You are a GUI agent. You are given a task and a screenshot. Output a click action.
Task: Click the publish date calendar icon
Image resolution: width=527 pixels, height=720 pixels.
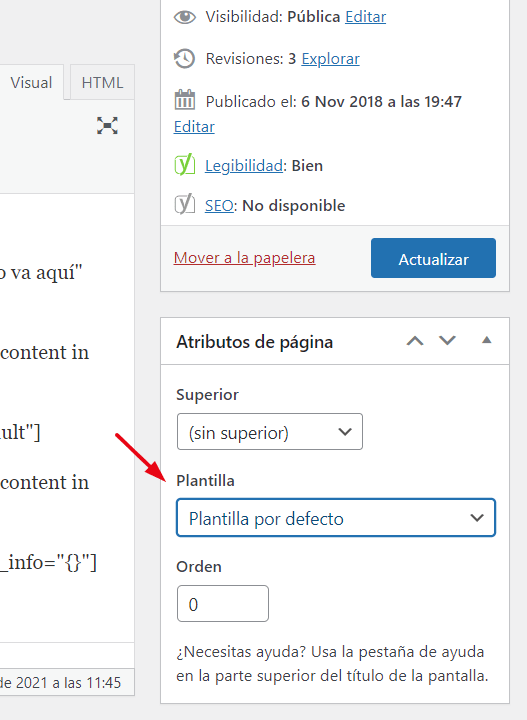click(185, 100)
